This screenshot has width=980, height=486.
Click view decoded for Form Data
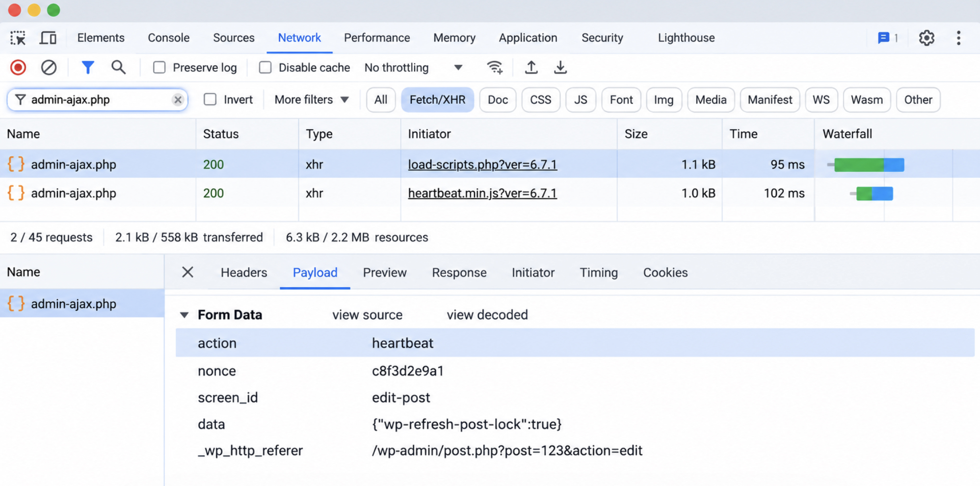487,315
